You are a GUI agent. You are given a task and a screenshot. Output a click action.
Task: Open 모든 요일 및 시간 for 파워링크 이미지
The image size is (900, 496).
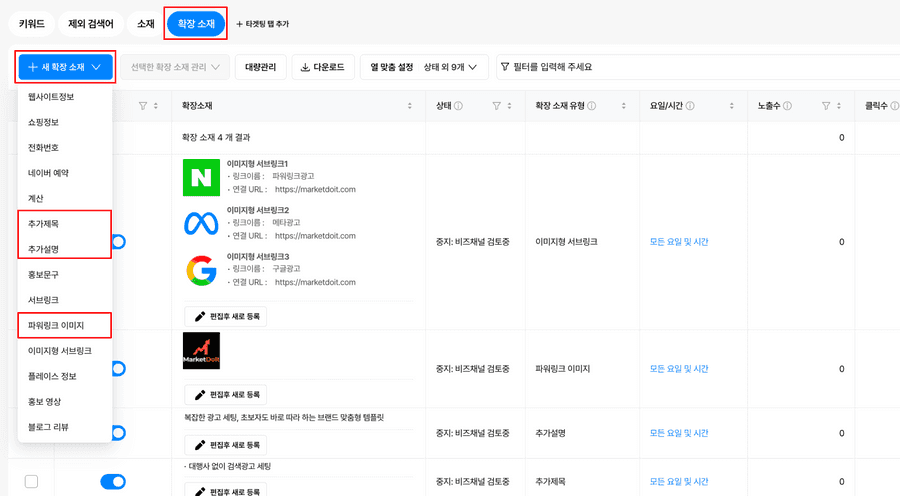[679, 369]
